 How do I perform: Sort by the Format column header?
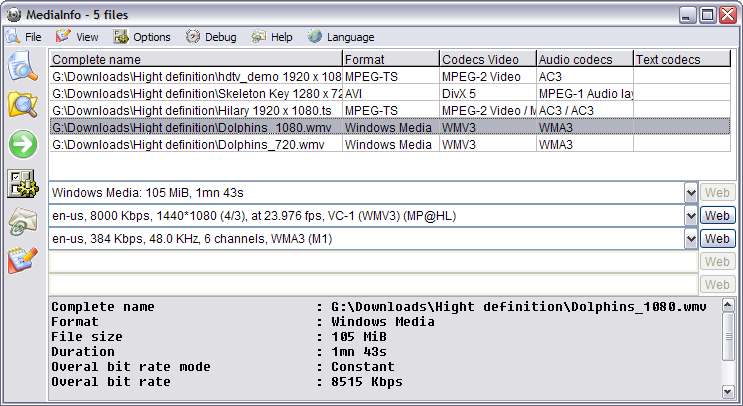(390, 60)
